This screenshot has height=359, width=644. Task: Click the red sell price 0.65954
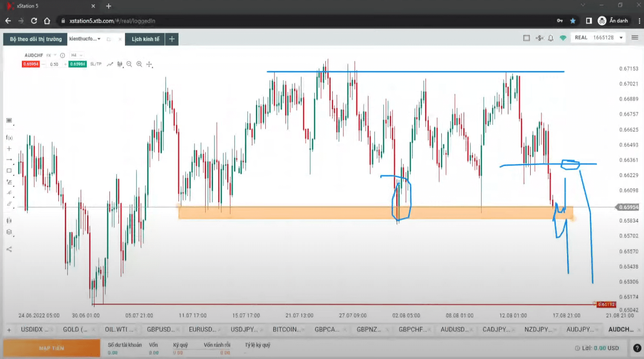click(x=31, y=64)
